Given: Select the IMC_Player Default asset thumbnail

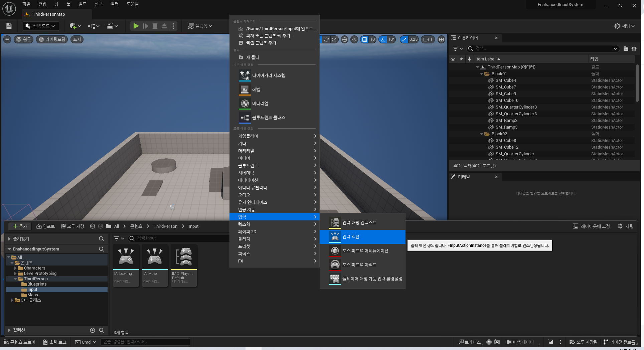Looking at the screenshot, I should coord(184,266).
